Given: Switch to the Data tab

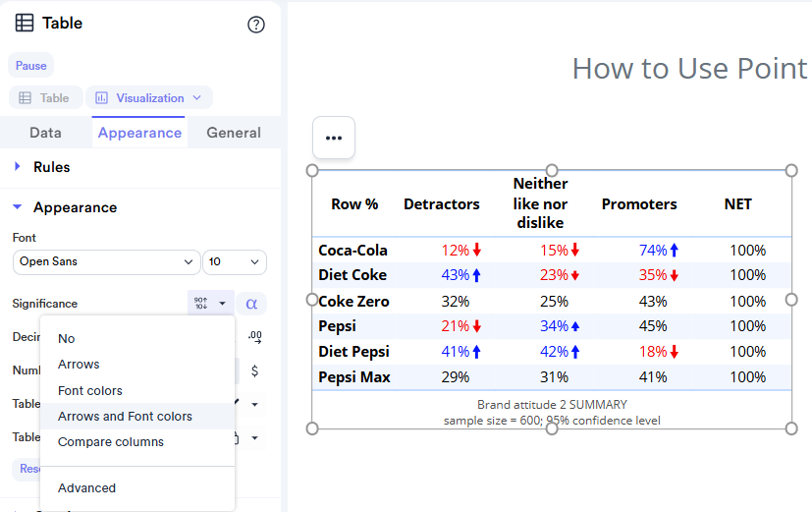Looking at the screenshot, I should (x=45, y=133).
